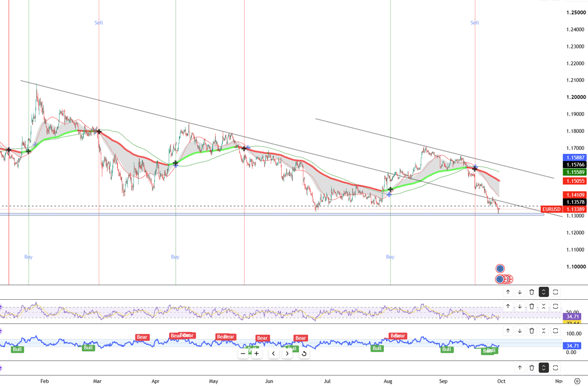Maximize the blue Bull/Bear indicator pane
The height and width of the screenshot is (386, 588).
point(555,331)
